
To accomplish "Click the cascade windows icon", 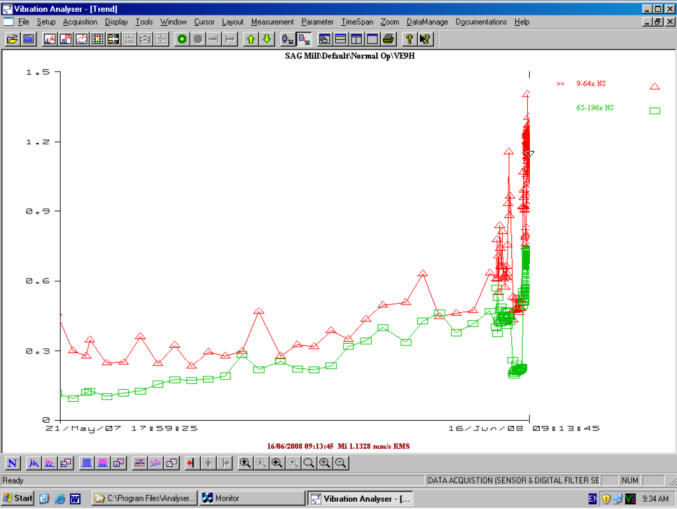I will point(325,39).
